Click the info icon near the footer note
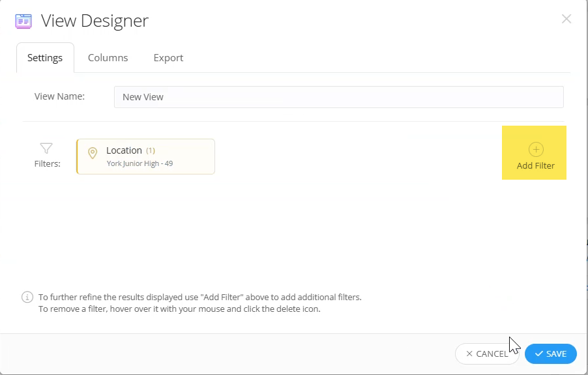 tap(27, 297)
